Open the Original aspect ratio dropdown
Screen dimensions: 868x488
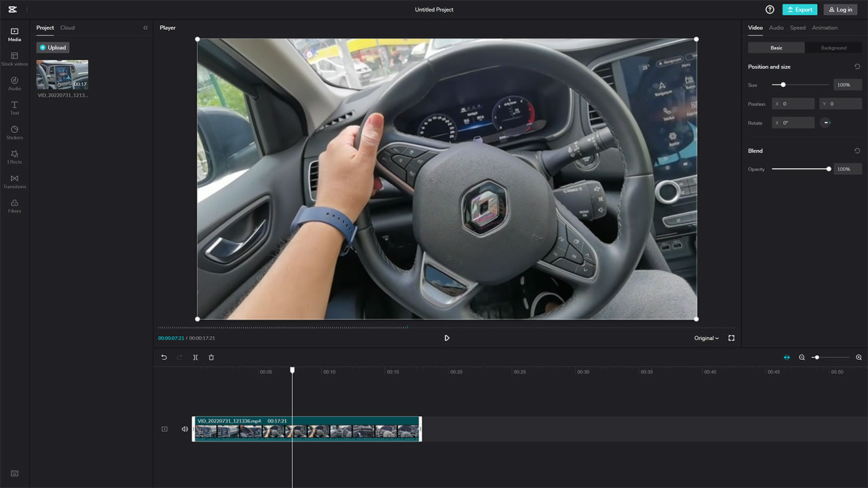point(706,338)
